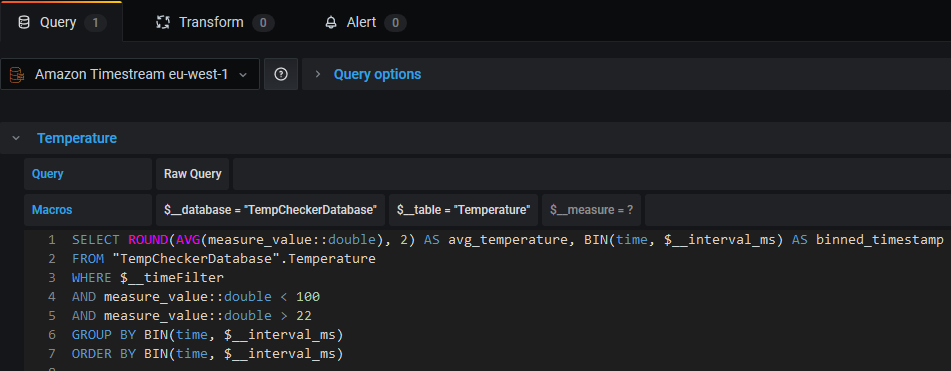Screen dimensions: 951x371
Task: Expand Query options section
Action: point(317,75)
